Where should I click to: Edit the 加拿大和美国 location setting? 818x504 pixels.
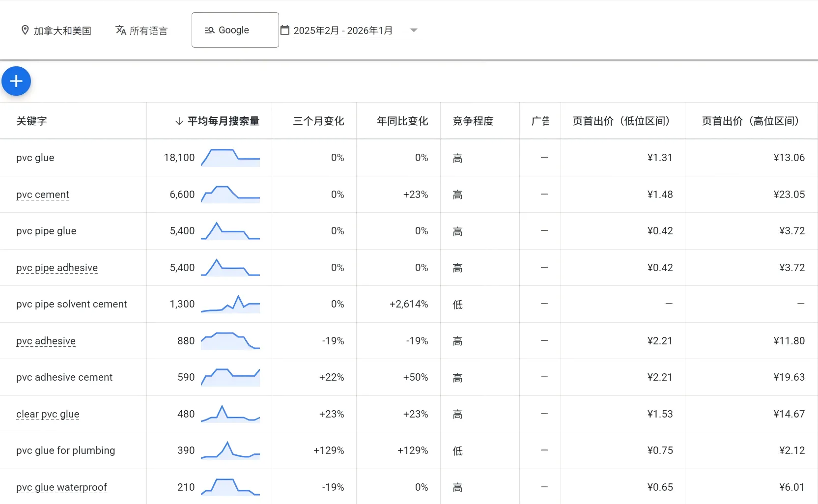point(56,30)
